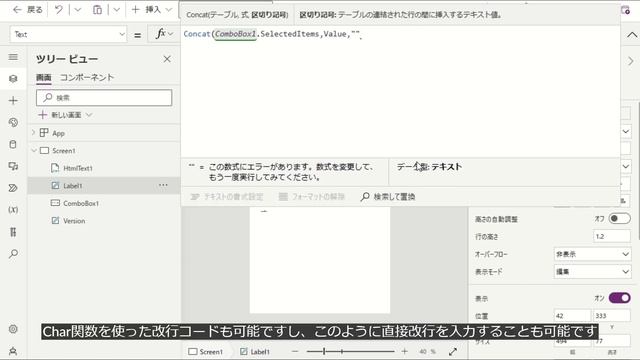Click the zoom in plus button

coord(404,351)
